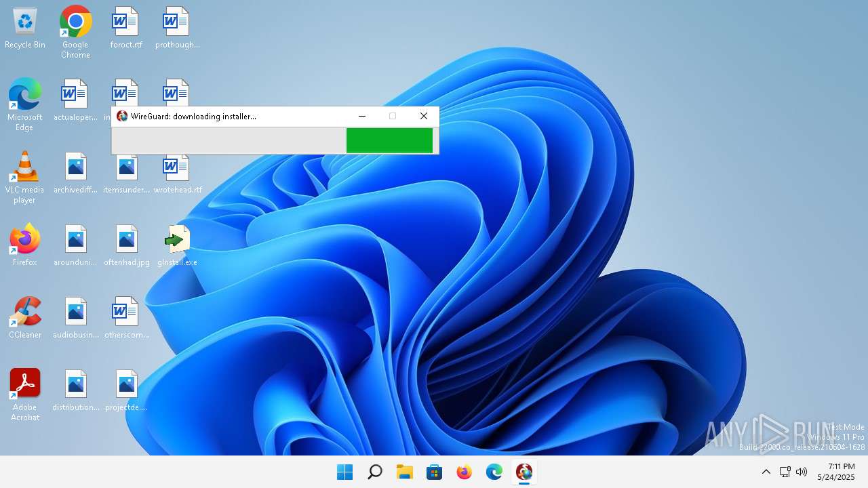Screen dimensions: 868x488
Task: Open VLC media player shortcut
Action: click(25, 178)
